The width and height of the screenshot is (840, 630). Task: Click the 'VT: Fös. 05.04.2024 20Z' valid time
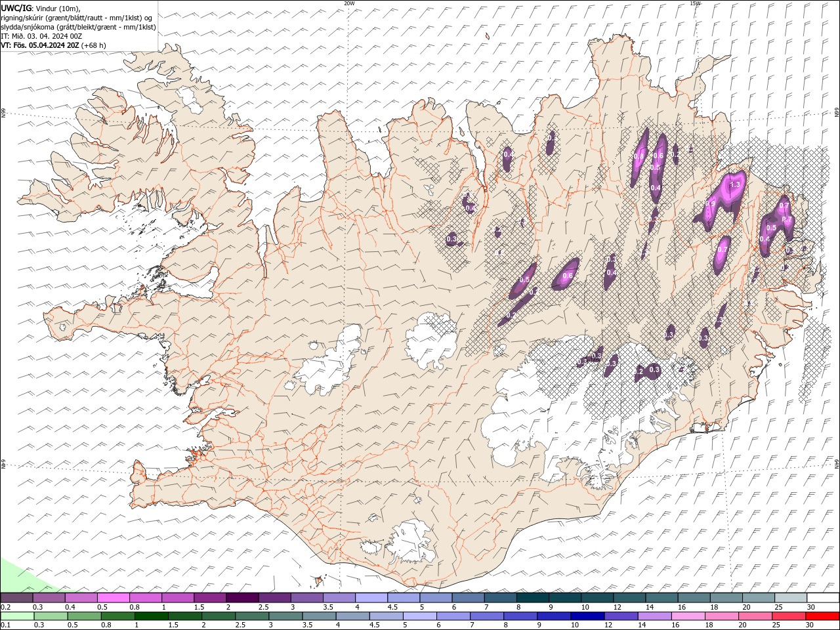pyautogui.click(x=40, y=45)
